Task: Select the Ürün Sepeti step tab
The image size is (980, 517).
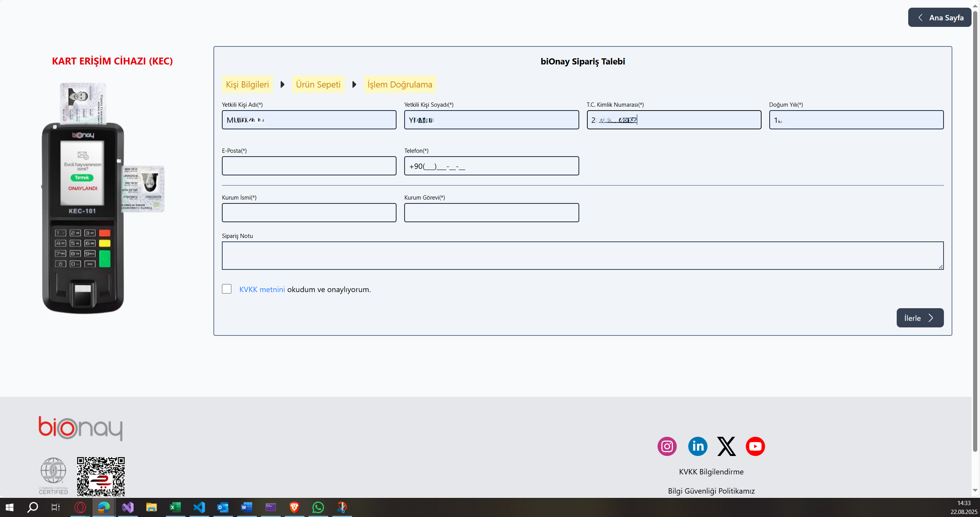Action: [x=318, y=84]
